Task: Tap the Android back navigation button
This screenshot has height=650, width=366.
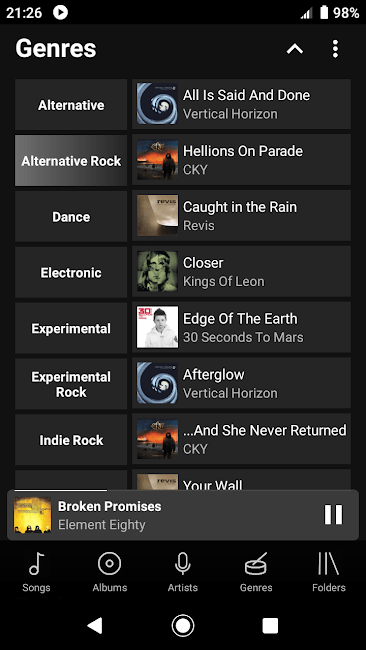Action: [95, 625]
